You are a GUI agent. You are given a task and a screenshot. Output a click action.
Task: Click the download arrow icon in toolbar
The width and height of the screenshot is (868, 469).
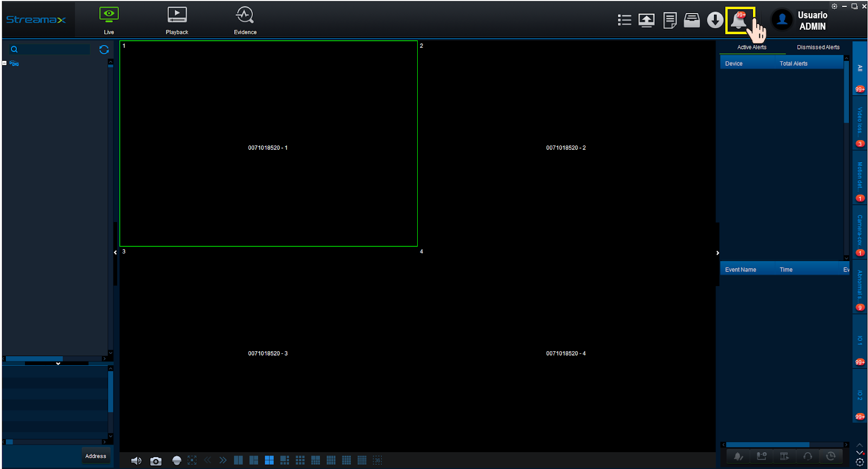coord(715,21)
